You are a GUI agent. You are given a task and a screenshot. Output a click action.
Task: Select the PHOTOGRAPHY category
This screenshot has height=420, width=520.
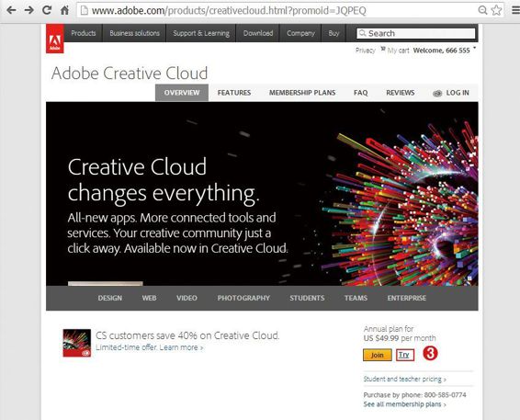[x=243, y=298]
